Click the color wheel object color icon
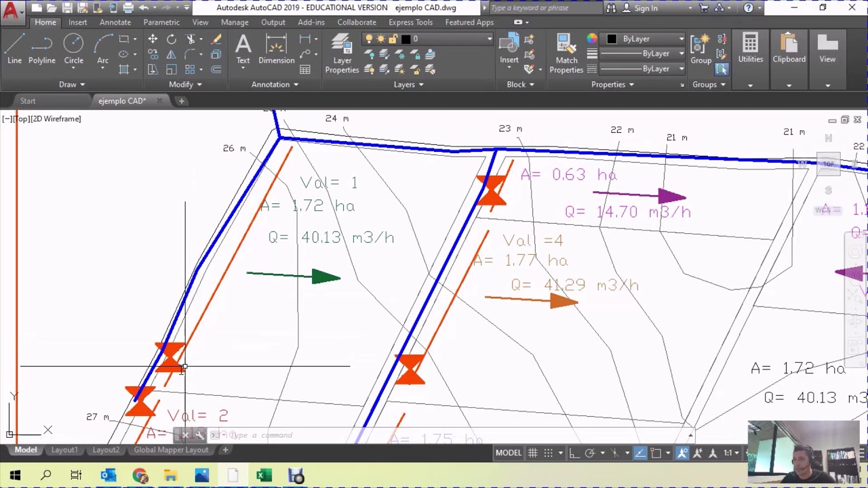868x488 pixels. (x=592, y=39)
